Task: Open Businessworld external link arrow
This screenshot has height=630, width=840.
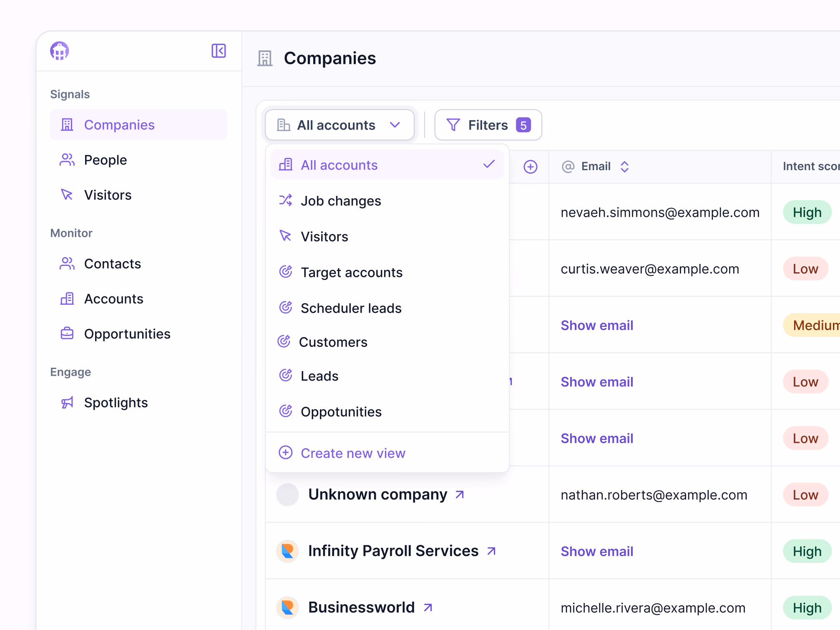Action: pyautogui.click(x=428, y=608)
